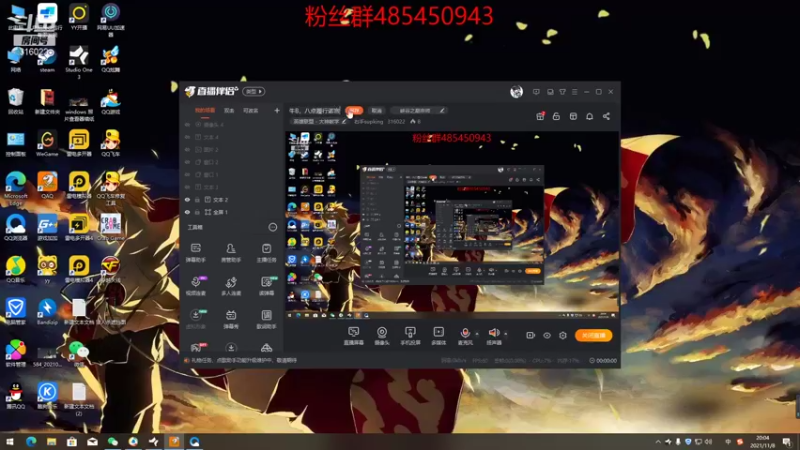This screenshot has height=450, width=800.
Task: Click the mode switch pill beside logo
Action: click(x=254, y=91)
